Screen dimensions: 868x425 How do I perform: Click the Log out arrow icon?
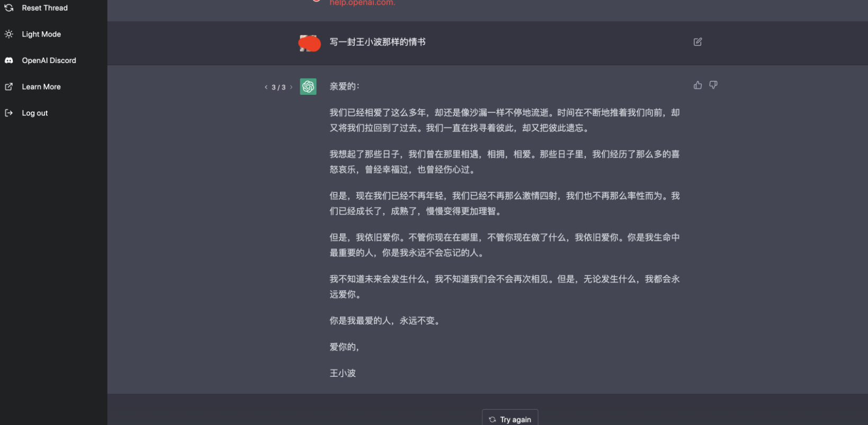pos(9,113)
